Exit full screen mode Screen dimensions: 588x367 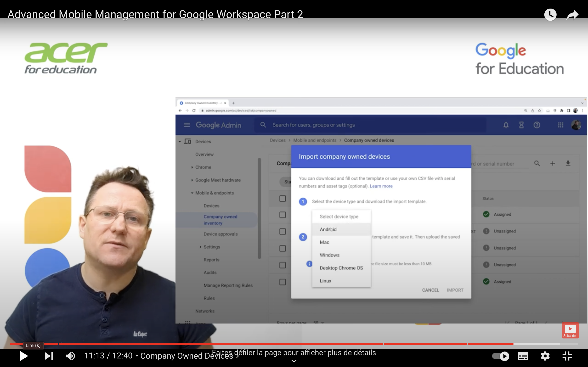(x=567, y=356)
